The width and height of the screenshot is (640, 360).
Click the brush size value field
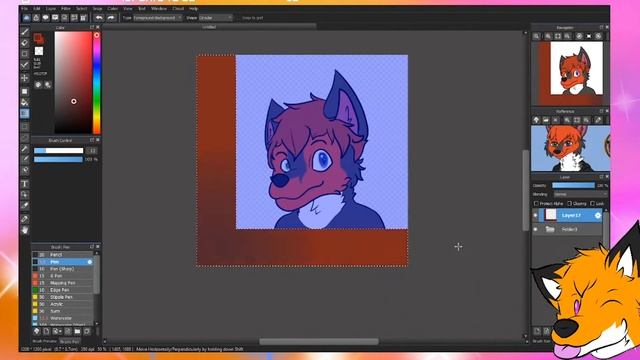[92, 151]
